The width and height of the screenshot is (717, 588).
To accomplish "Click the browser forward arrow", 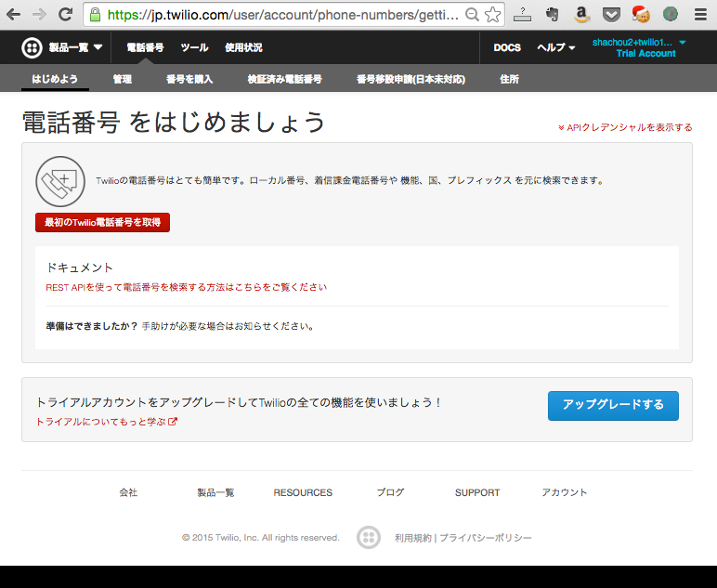I will 39,15.
